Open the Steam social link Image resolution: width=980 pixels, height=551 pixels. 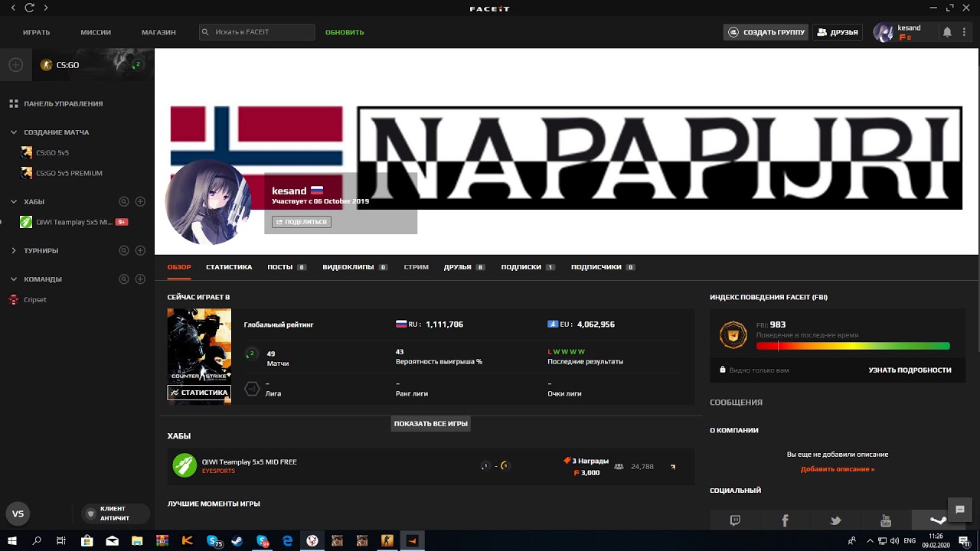click(x=937, y=520)
